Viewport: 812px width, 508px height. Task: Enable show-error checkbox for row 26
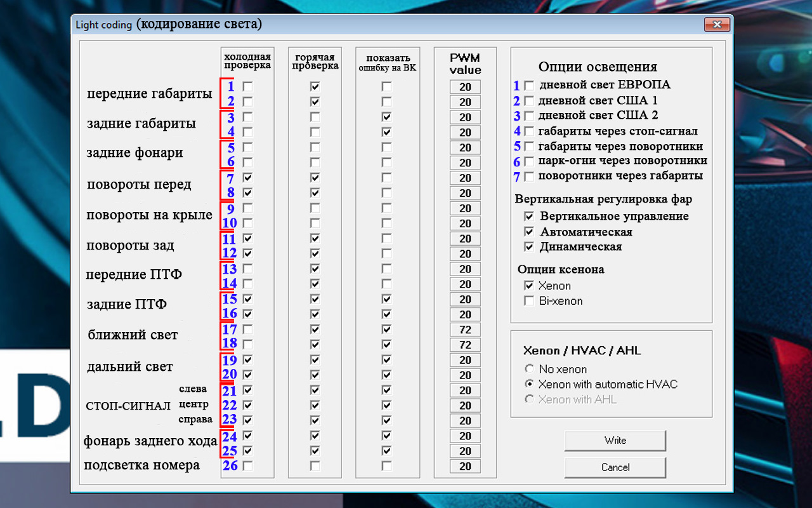click(x=386, y=467)
